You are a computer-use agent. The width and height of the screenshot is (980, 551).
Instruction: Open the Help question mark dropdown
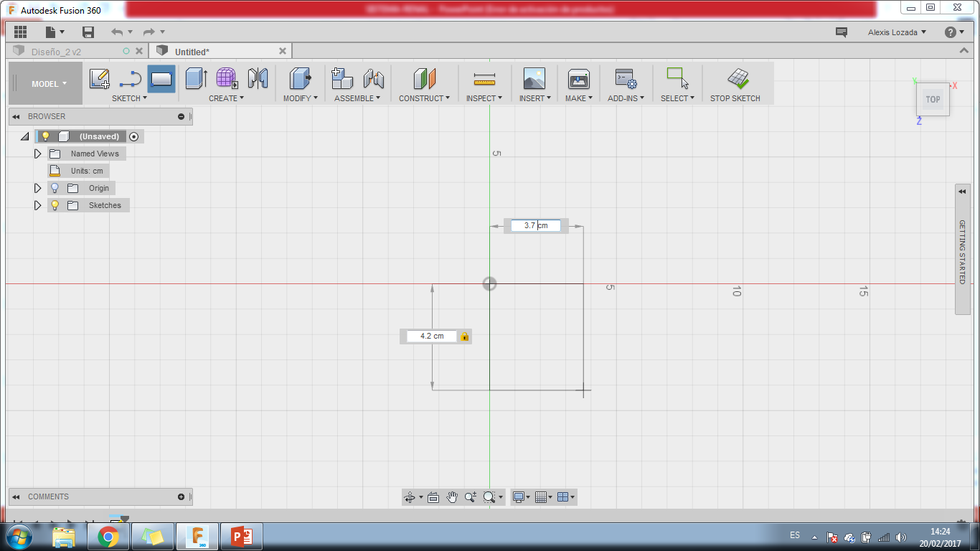click(x=955, y=32)
